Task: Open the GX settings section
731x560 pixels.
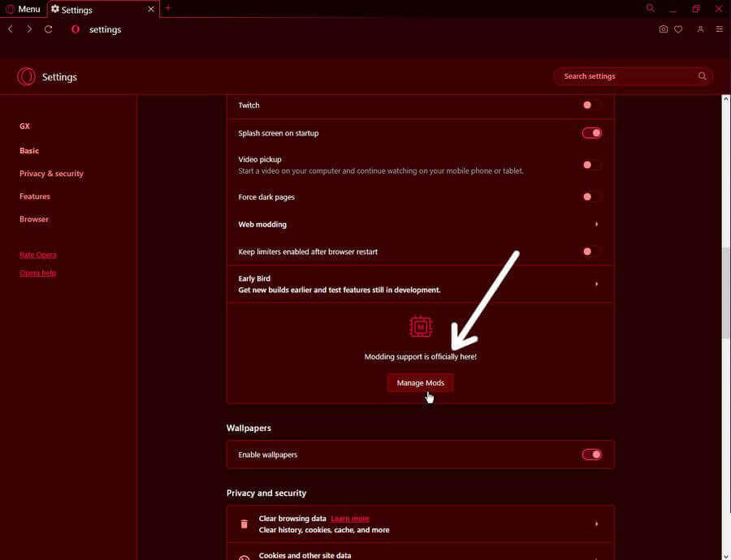Action: (x=24, y=127)
